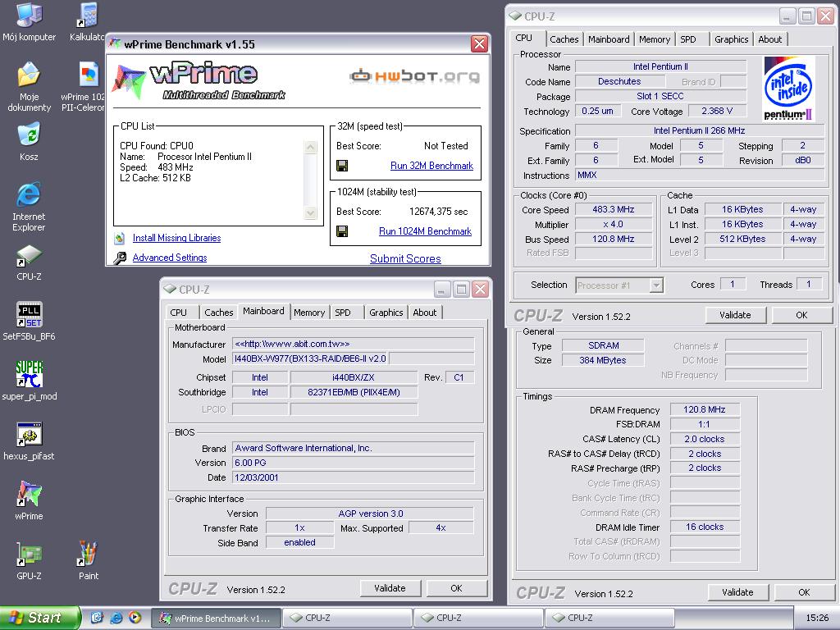Close the wPrime Benchmark window

pos(479,44)
